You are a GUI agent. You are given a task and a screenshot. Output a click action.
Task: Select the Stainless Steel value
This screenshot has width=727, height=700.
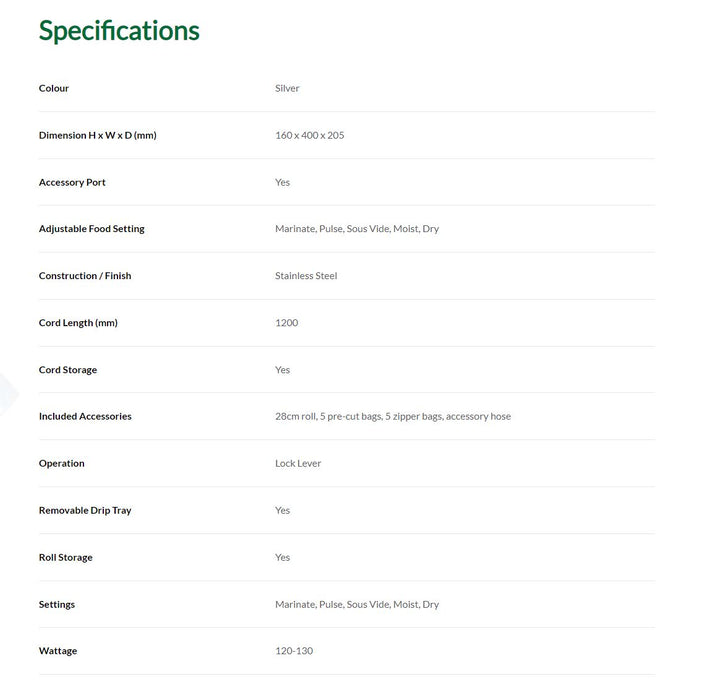tap(306, 276)
